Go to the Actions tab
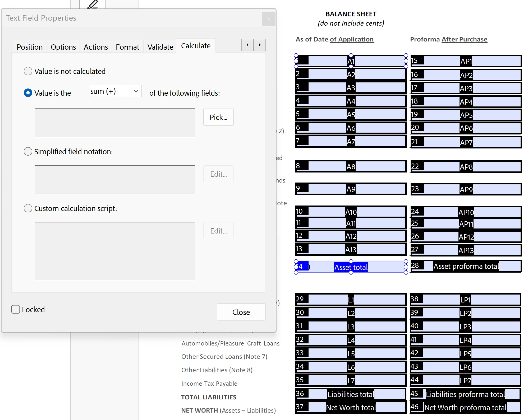Screen dimensions: 528x420 [x=96, y=47]
